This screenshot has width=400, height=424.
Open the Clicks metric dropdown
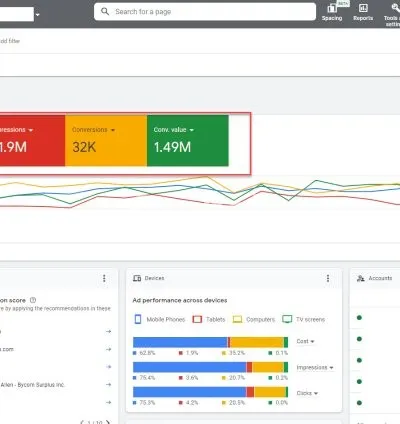307,393
